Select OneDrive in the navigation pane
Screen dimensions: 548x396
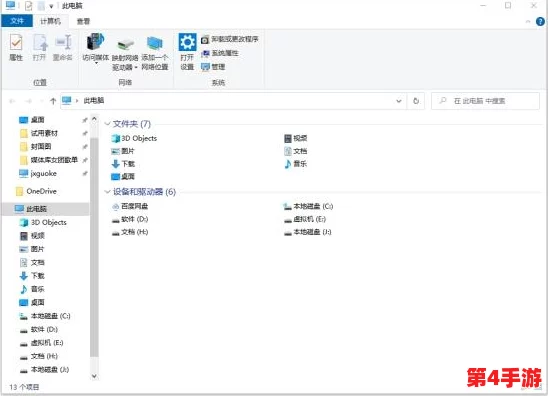36,191
